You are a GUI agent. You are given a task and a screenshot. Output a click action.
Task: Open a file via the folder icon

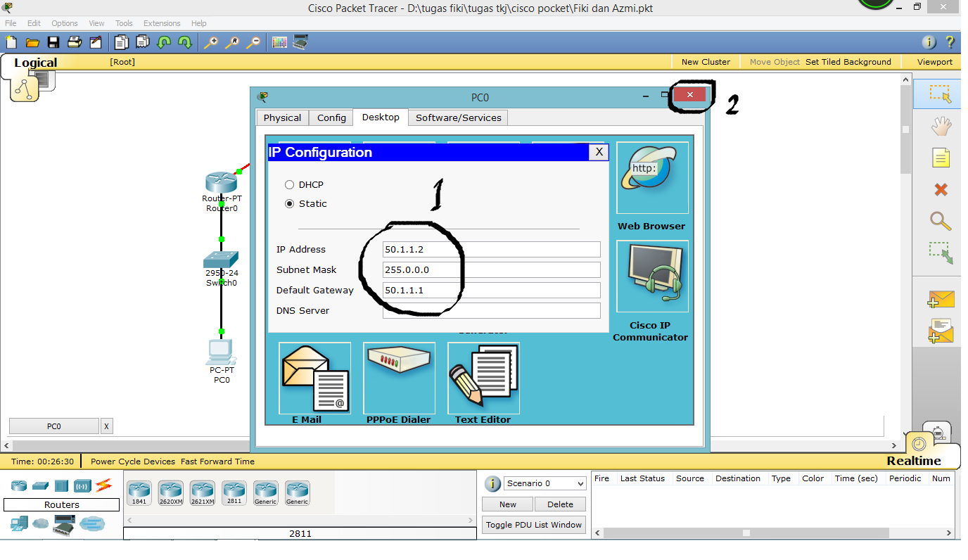(32, 42)
